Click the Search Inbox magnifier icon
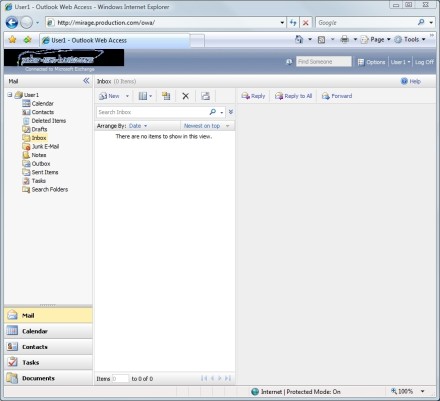This screenshot has width=440, height=401. pos(212,112)
